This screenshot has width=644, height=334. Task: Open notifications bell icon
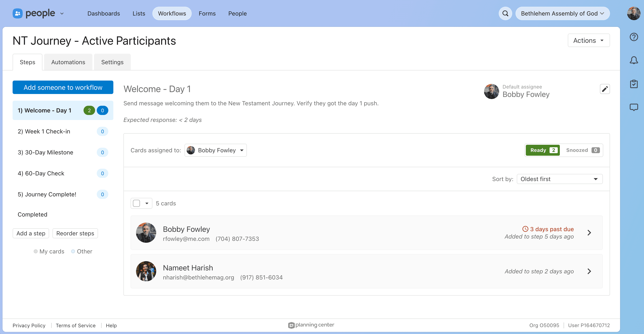pos(634,60)
